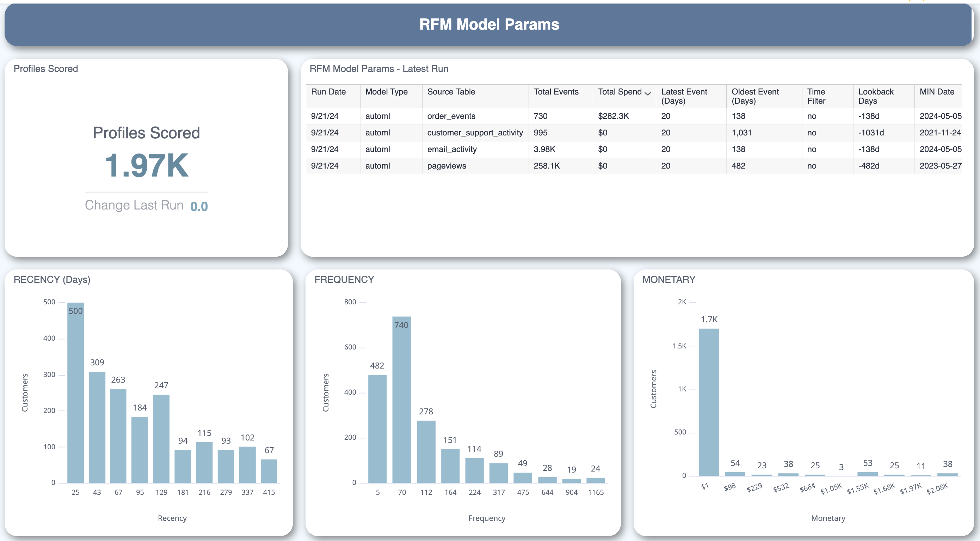Click the Change Last Run 0.0 value
This screenshot has width=980, height=541.
click(x=199, y=206)
